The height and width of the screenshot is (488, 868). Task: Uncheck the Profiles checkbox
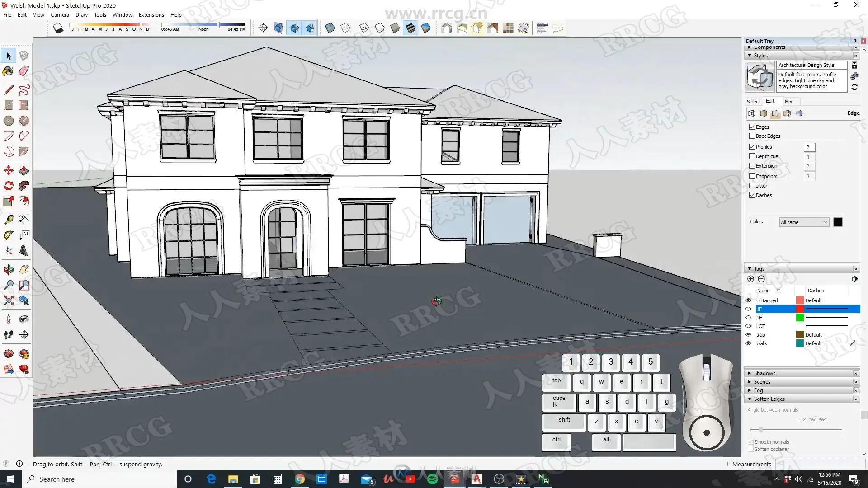click(752, 147)
